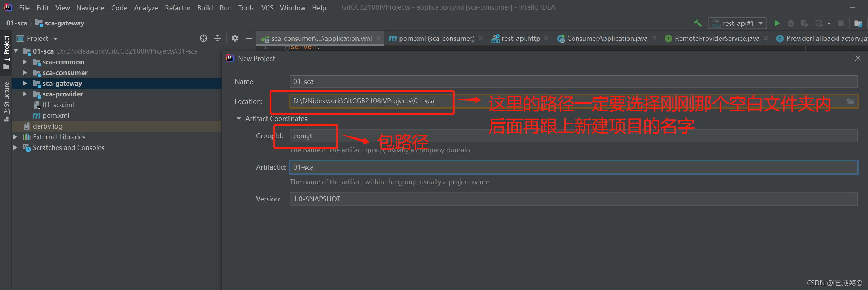The image size is (868, 290).
Task: Run the rest-api#1 configuration
Action: tap(777, 23)
